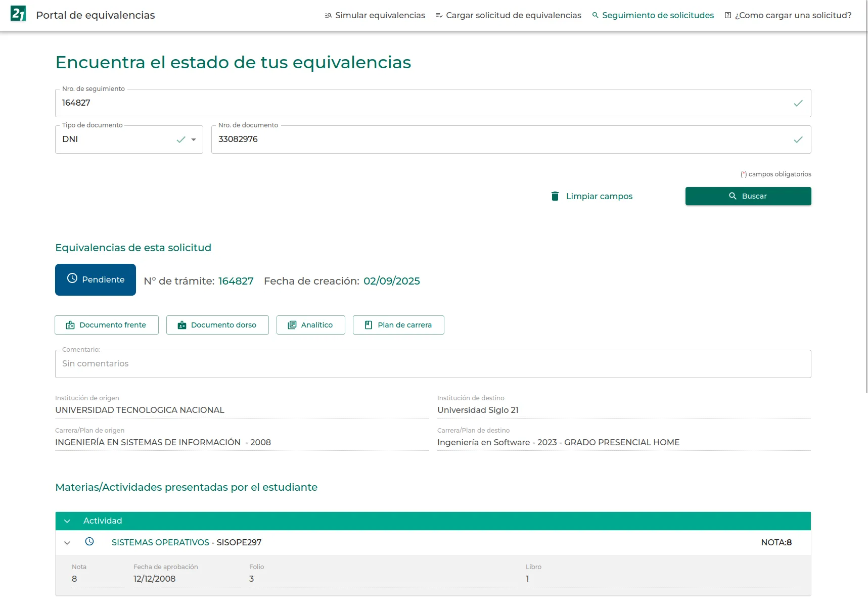Open Documento dorso attachment
This screenshot has width=868, height=608.
217,325
